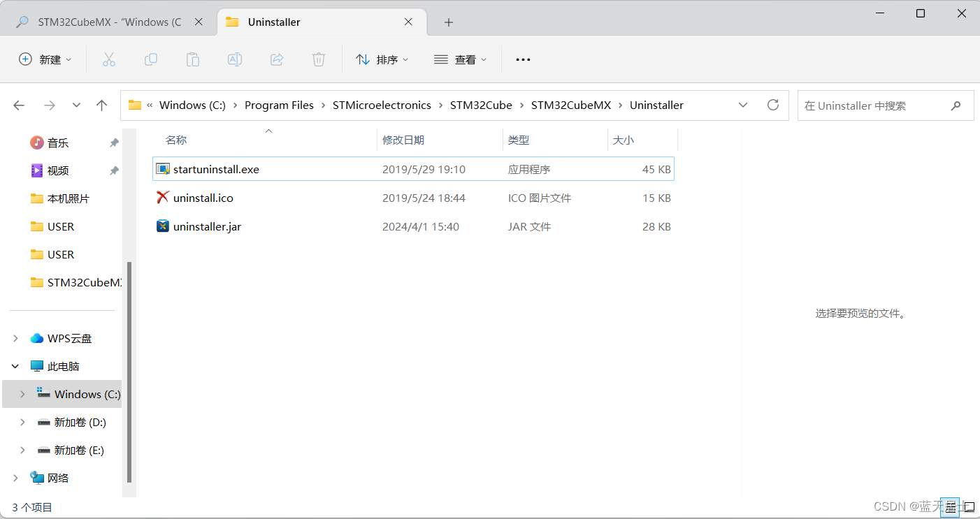Open the 查看 view dropdown
980x519 pixels.
(460, 59)
